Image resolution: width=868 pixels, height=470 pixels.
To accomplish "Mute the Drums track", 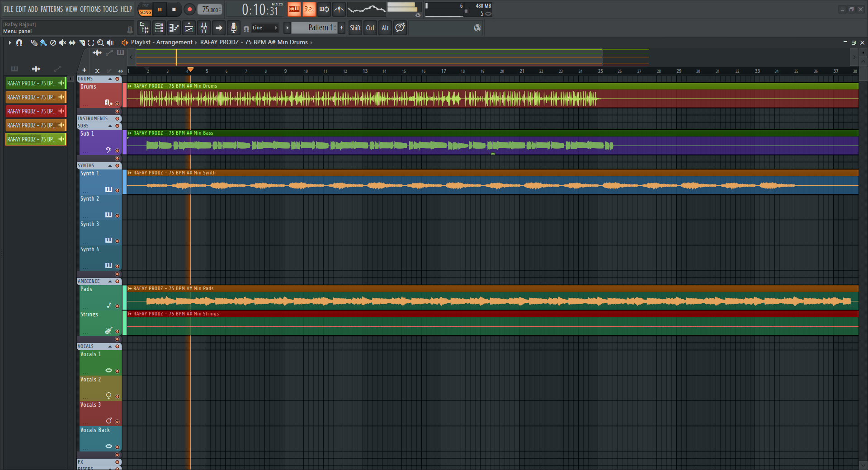I will pos(118,103).
